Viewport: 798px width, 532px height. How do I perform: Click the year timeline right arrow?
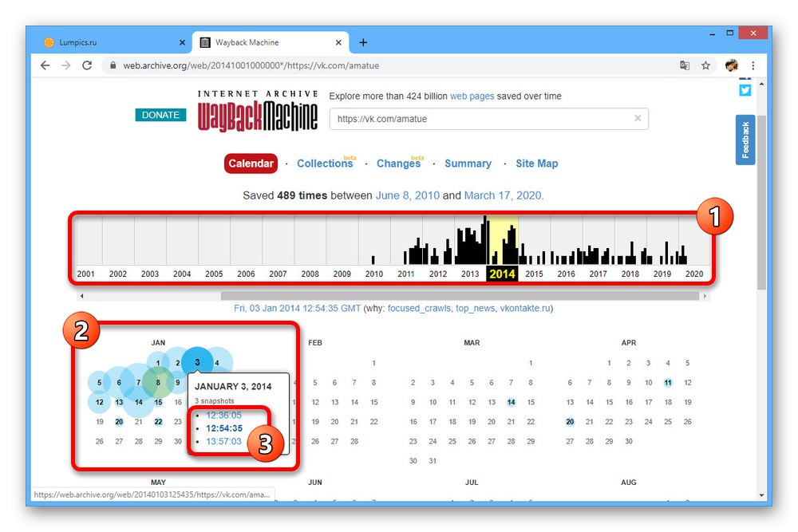705,295
